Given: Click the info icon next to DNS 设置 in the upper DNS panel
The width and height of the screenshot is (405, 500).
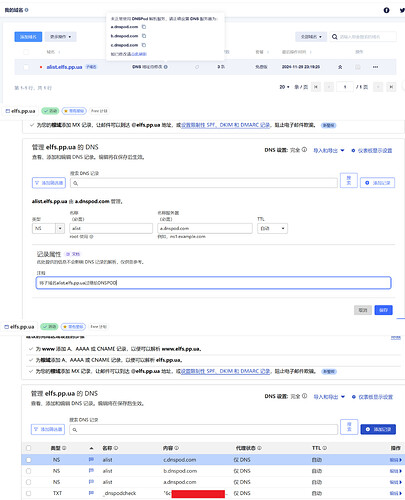Looking at the screenshot, I should (x=304, y=150).
